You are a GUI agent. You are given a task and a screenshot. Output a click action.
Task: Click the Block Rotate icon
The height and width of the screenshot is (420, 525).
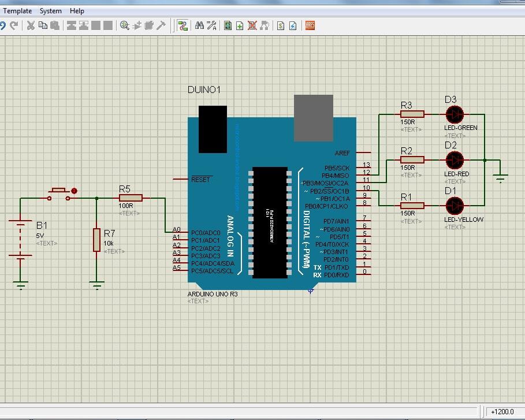point(96,25)
